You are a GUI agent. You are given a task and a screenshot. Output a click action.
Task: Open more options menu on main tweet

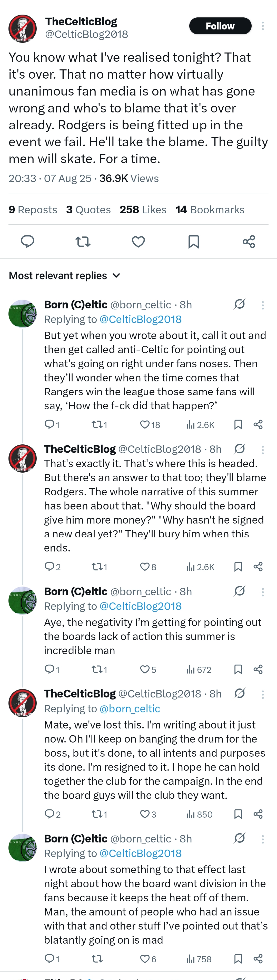(263, 26)
